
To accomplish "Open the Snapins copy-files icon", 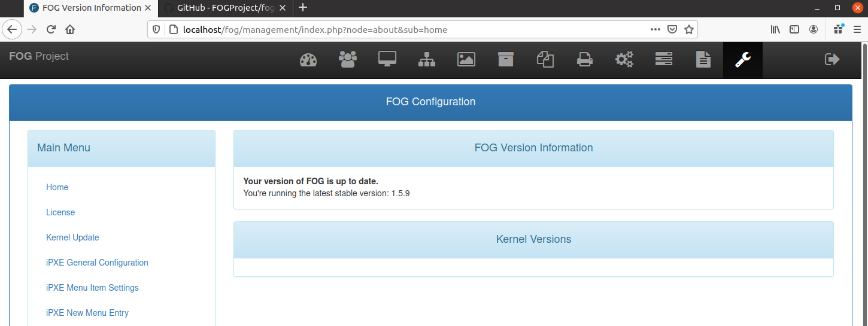I will tap(545, 59).
